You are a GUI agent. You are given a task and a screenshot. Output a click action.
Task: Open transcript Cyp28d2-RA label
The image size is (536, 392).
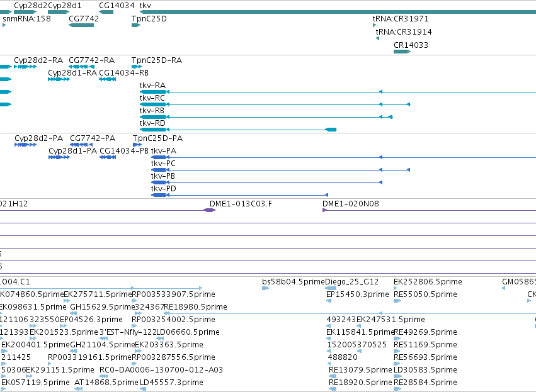(x=38, y=60)
